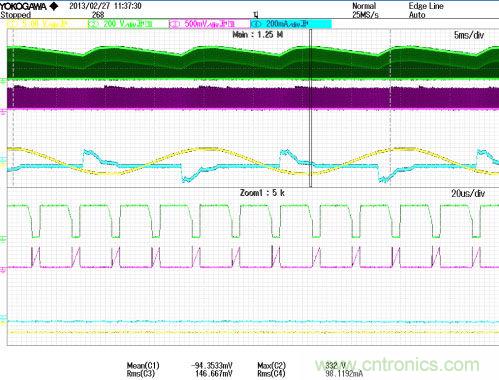Click the Edge Line trigger type label
Screen dimensions: 499x380
point(426,6)
